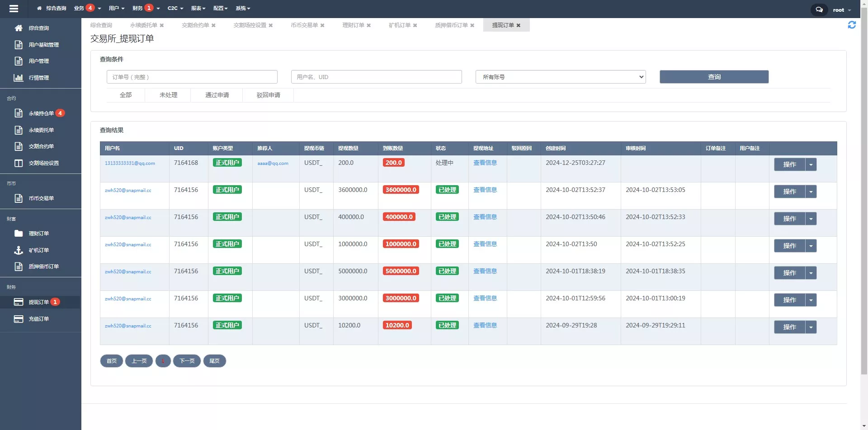The width and height of the screenshot is (868, 430).
Task: Click the 订单号 input field
Action: pyautogui.click(x=192, y=77)
